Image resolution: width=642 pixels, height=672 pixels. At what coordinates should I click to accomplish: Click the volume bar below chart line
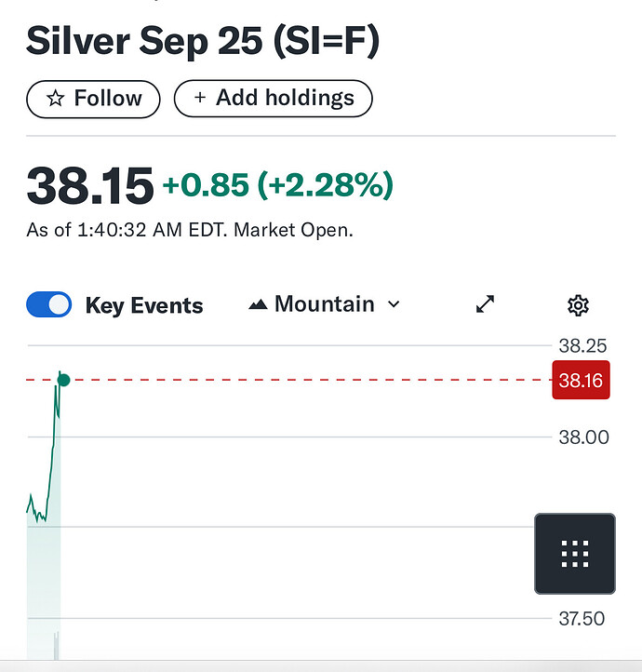click(x=56, y=646)
